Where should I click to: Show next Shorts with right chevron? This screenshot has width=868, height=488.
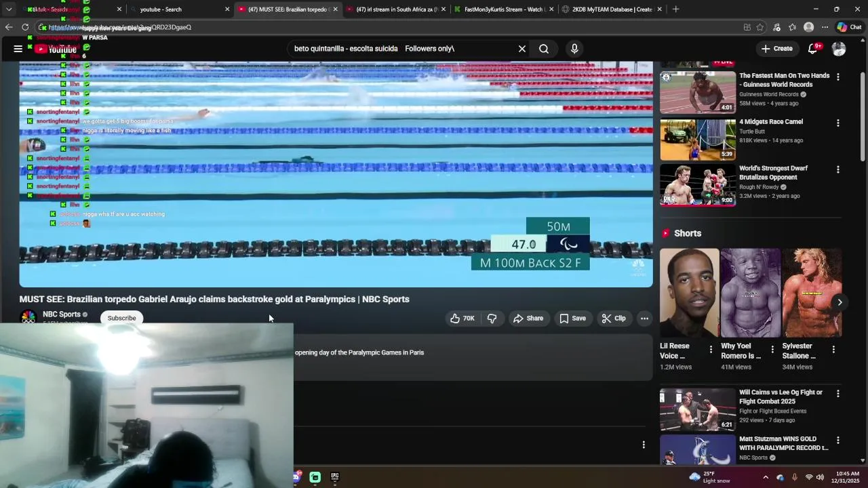tap(840, 302)
